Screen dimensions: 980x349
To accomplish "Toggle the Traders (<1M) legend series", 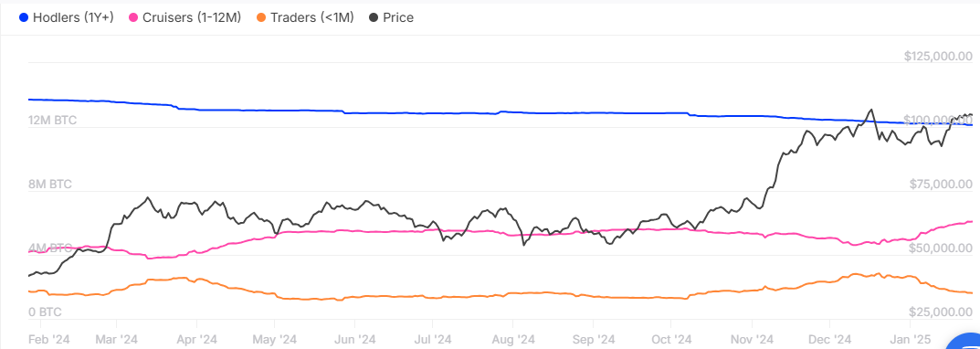I will click(x=305, y=17).
